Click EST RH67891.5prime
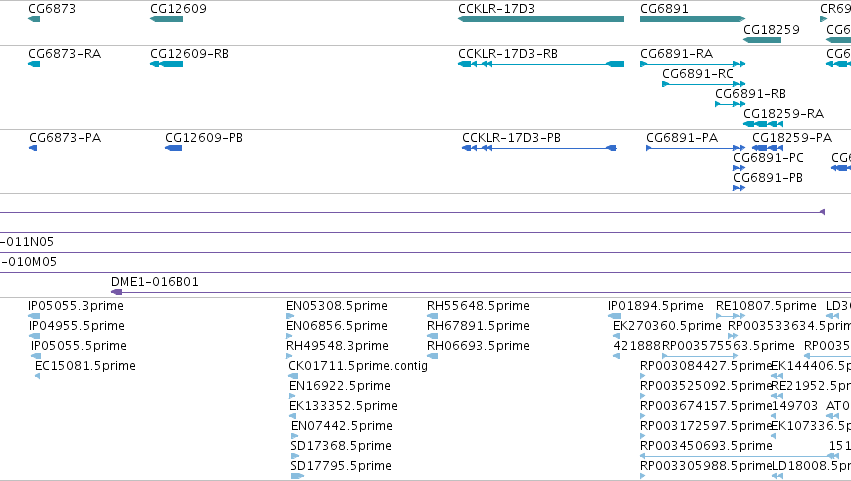The height and width of the screenshot is (481, 851). click(478, 326)
